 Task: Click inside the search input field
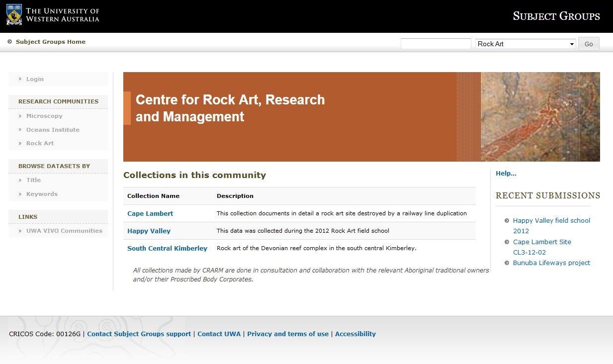tap(436, 44)
